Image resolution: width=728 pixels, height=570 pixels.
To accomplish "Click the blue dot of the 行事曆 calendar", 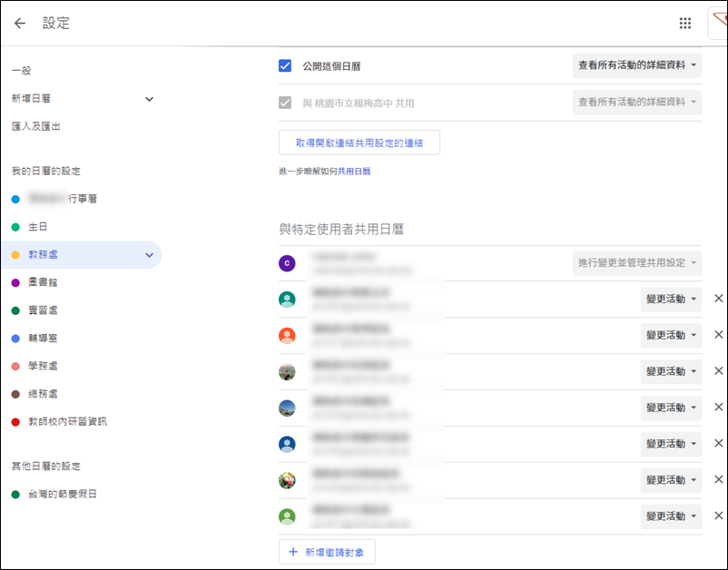I will coord(15,199).
